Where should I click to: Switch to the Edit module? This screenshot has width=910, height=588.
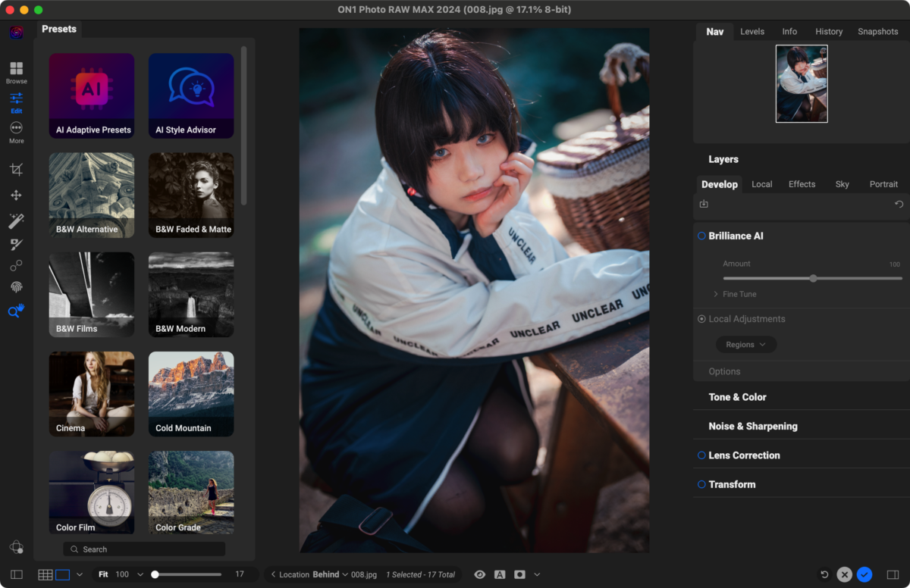pos(16,102)
